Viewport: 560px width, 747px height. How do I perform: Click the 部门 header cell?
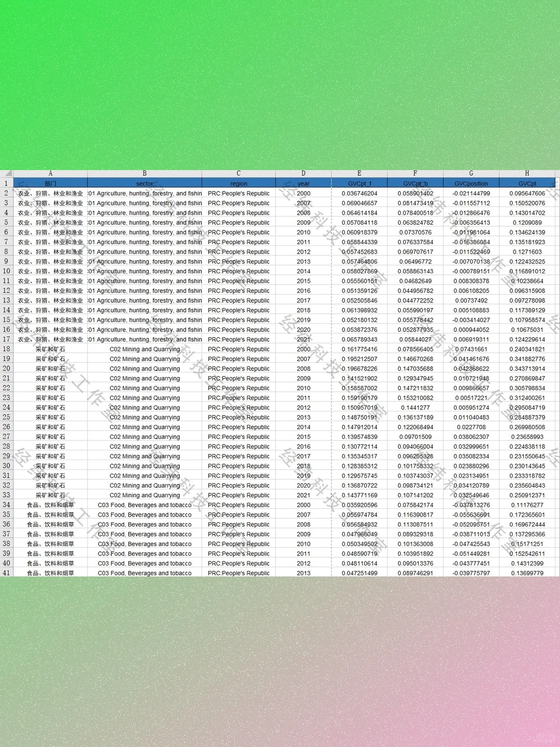[x=50, y=183]
